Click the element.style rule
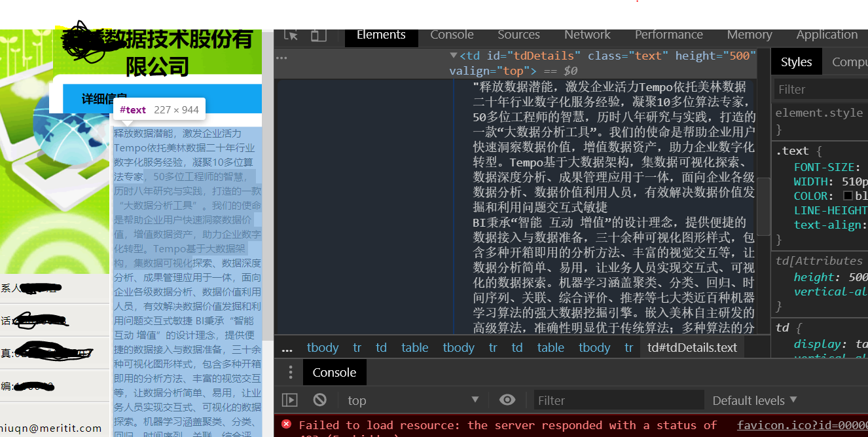This screenshot has height=437, width=868. (819, 113)
